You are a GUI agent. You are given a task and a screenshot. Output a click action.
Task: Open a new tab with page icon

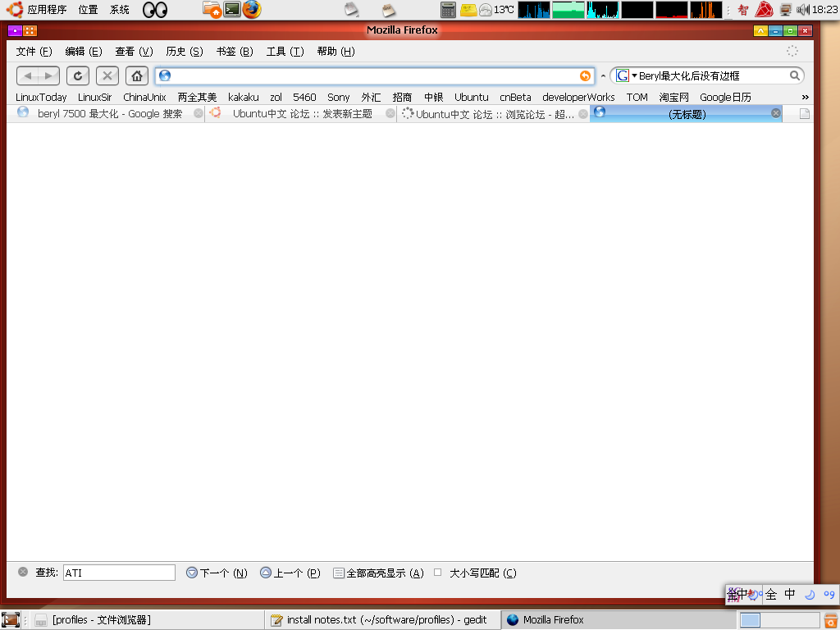(805, 113)
